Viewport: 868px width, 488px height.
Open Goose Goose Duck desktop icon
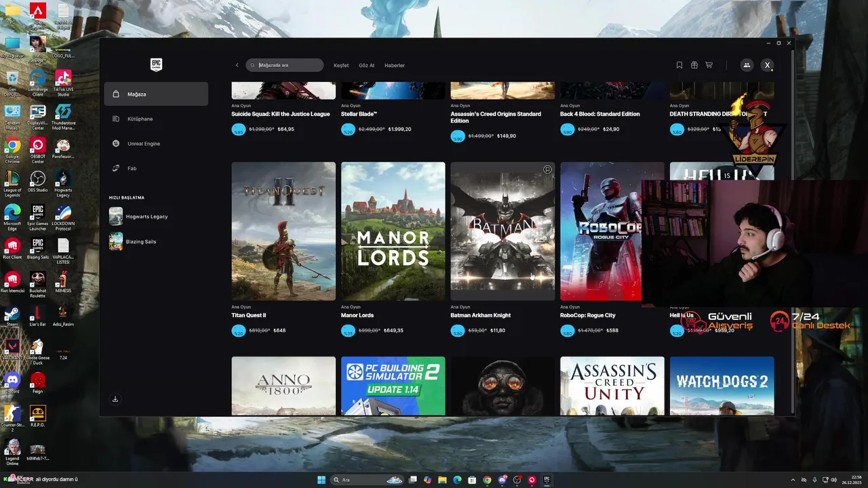point(38,351)
